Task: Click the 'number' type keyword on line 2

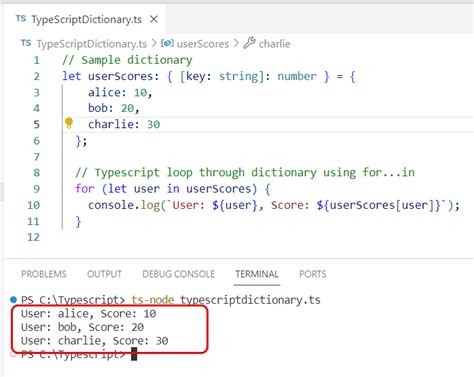Action: [297, 76]
